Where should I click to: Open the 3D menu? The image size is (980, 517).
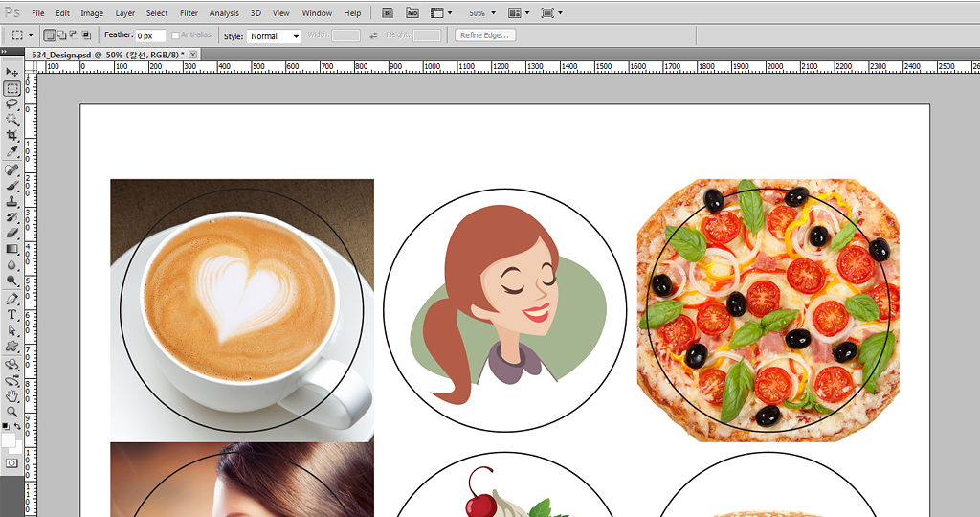coord(256,13)
